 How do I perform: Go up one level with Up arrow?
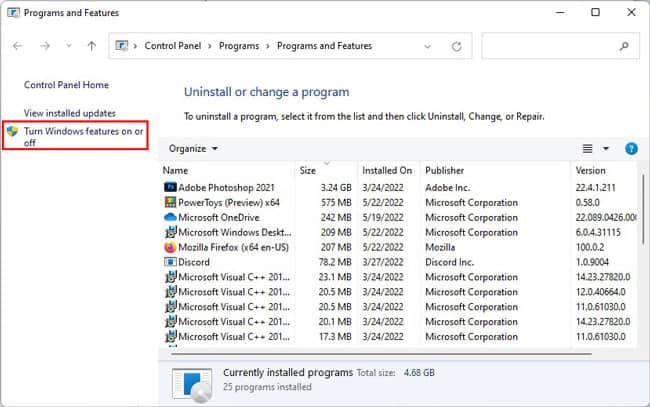click(x=92, y=46)
